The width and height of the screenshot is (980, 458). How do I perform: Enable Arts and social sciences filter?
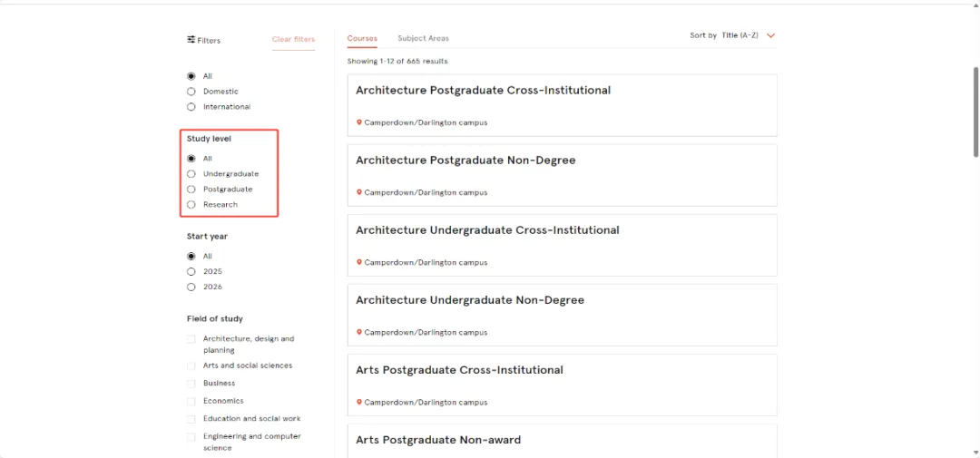pos(191,366)
